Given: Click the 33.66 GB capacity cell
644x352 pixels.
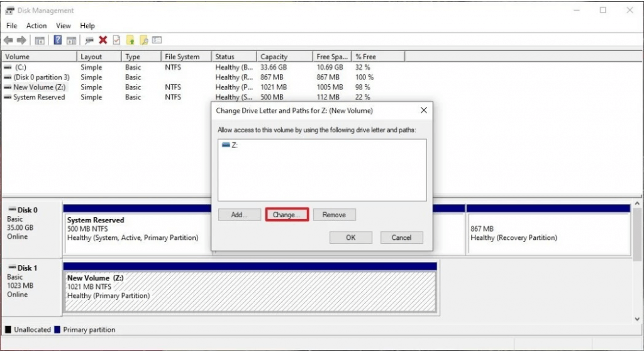Looking at the screenshot, I should (x=274, y=67).
